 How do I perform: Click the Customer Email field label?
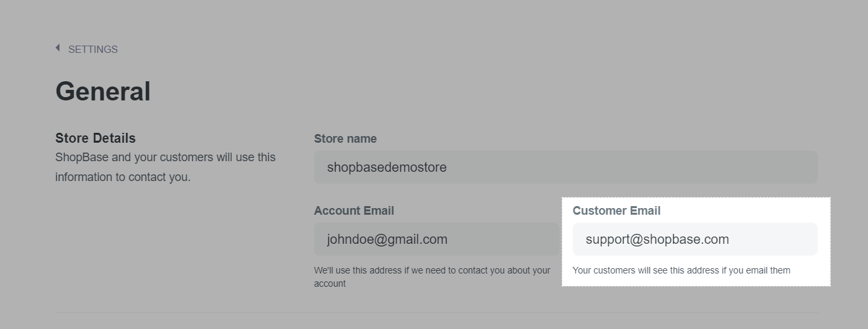pos(616,211)
